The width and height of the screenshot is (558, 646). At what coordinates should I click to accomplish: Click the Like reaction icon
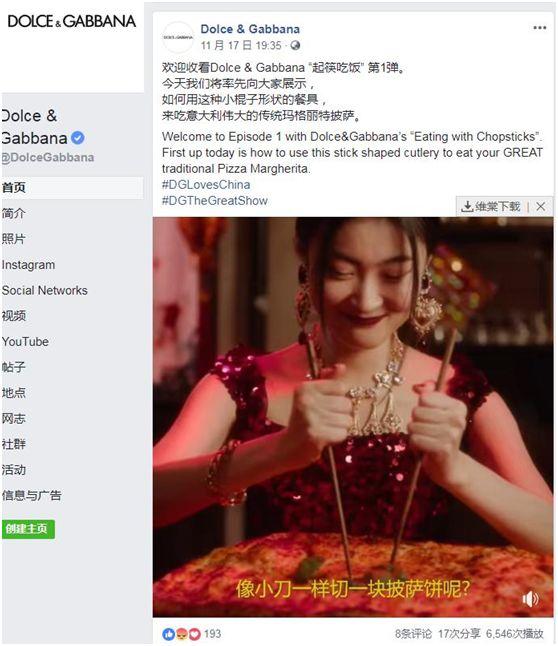click(x=168, y=634)
